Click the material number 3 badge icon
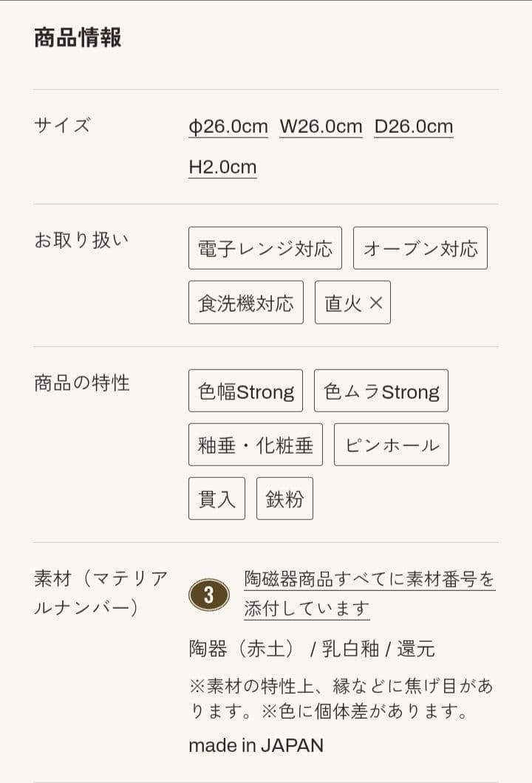Image resolution: width=532 pixels, height=783 pixels. (x=208, y=595)
